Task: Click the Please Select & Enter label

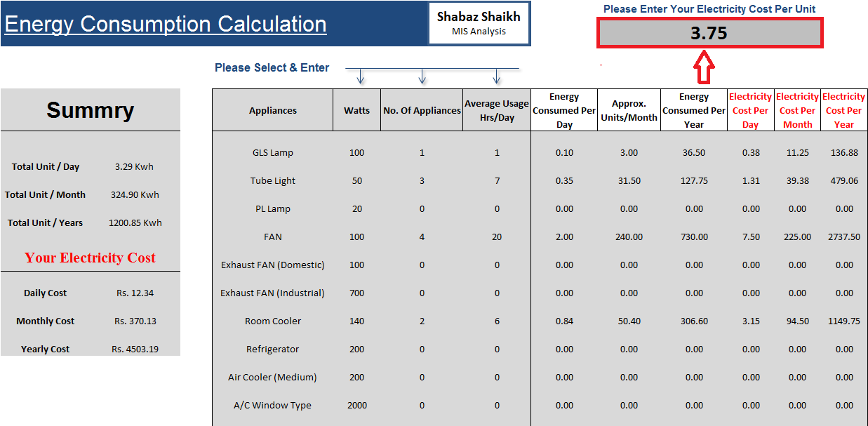Action: [x=272, y=67]
